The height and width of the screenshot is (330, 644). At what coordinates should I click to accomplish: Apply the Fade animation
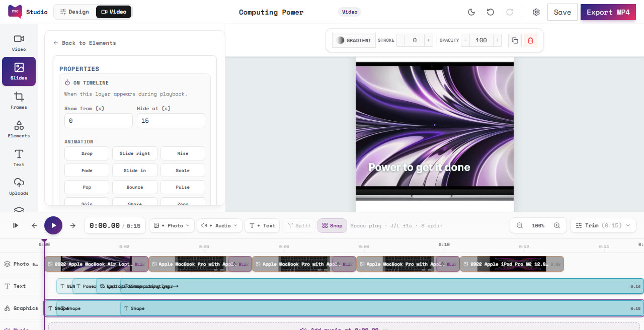(x=87, y=171)
